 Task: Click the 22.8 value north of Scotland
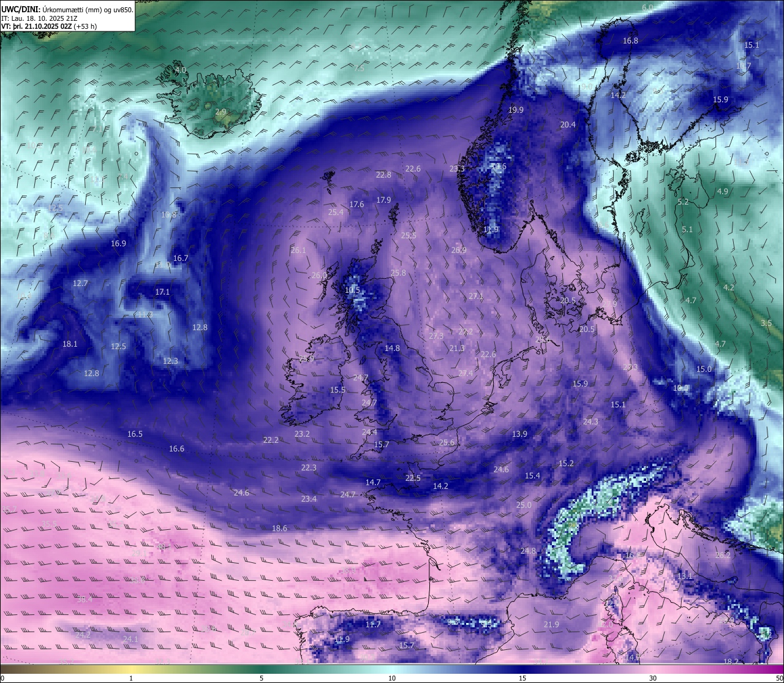tap(383, 175)
